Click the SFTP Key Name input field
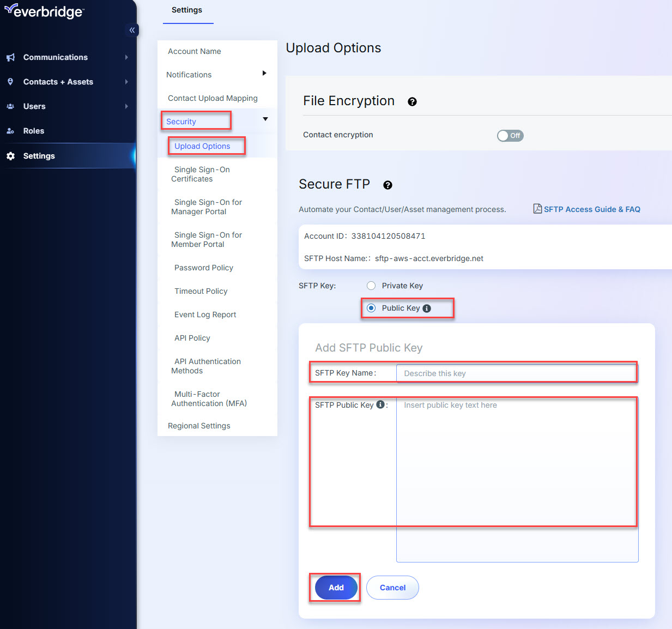The width and height of the screenshot is (672, 629). [516, 373]
